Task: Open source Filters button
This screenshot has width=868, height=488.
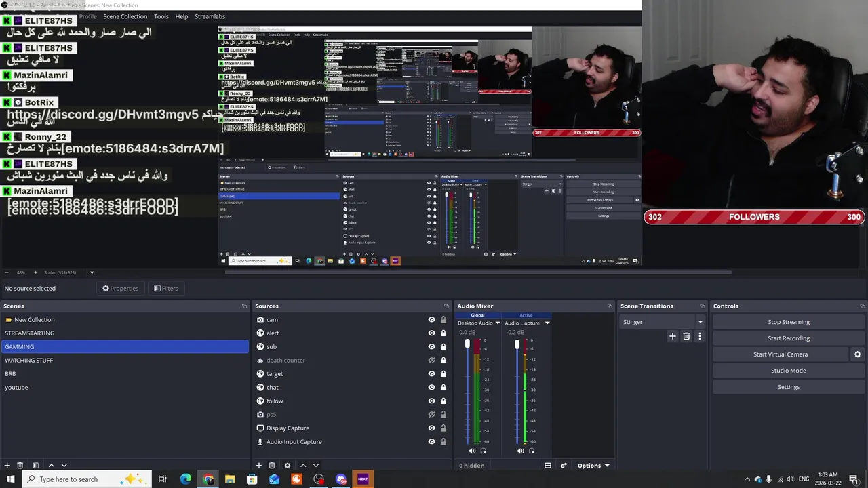Action: click(x=166, y=289)
